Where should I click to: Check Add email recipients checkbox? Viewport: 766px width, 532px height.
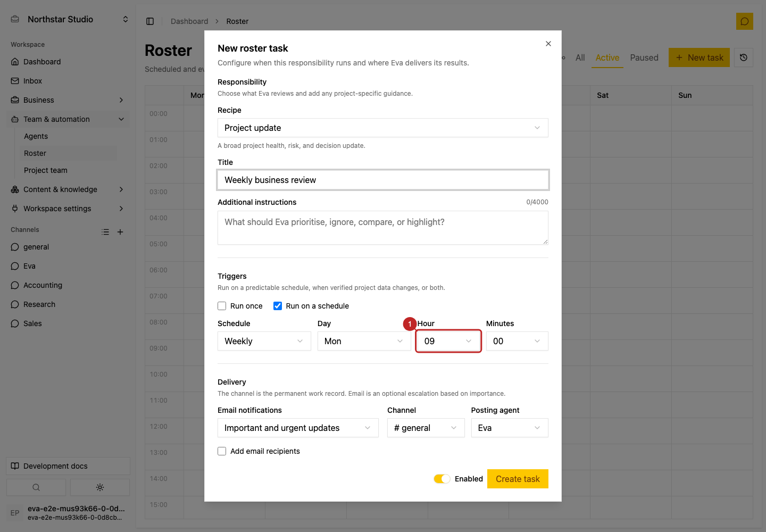[x=222, y=451]
